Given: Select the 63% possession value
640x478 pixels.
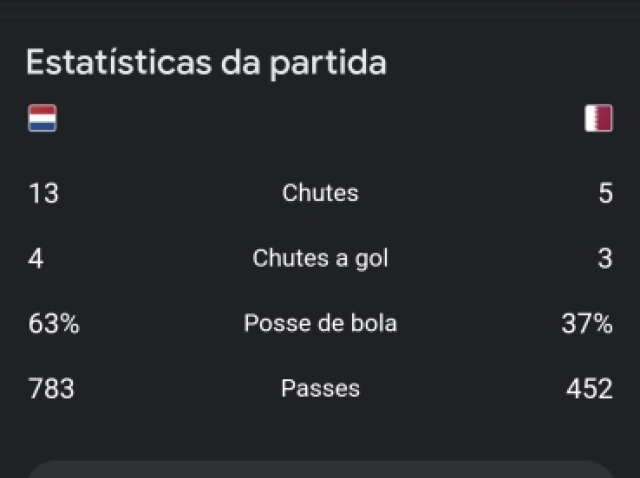Looking at the screenshot, I should click(54, 323).
